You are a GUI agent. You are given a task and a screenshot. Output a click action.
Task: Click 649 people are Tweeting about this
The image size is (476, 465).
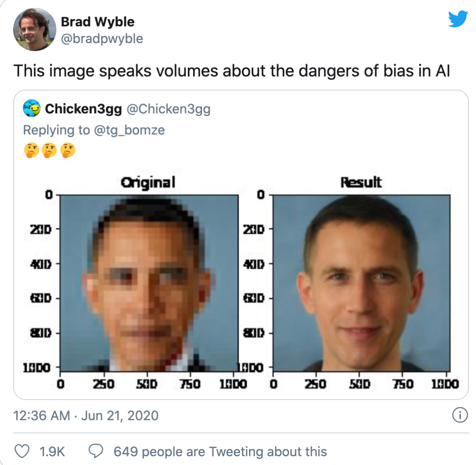pos(220,452)
